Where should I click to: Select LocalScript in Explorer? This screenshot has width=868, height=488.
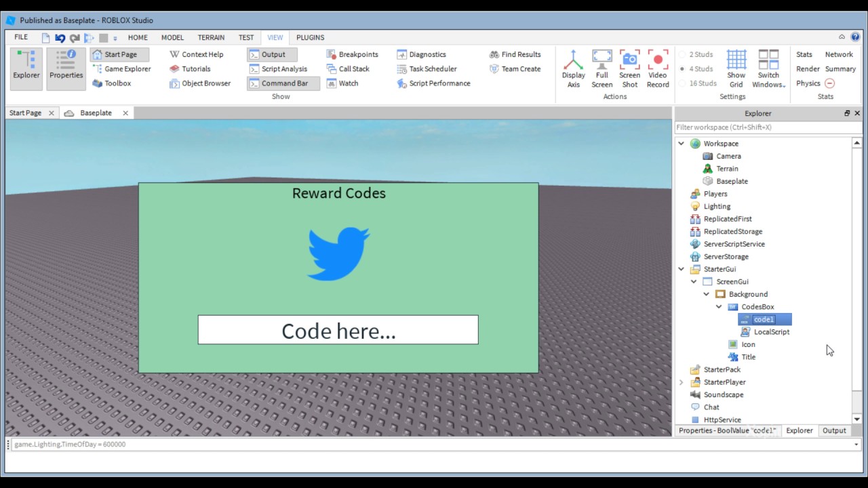click(x=772, y=332)
